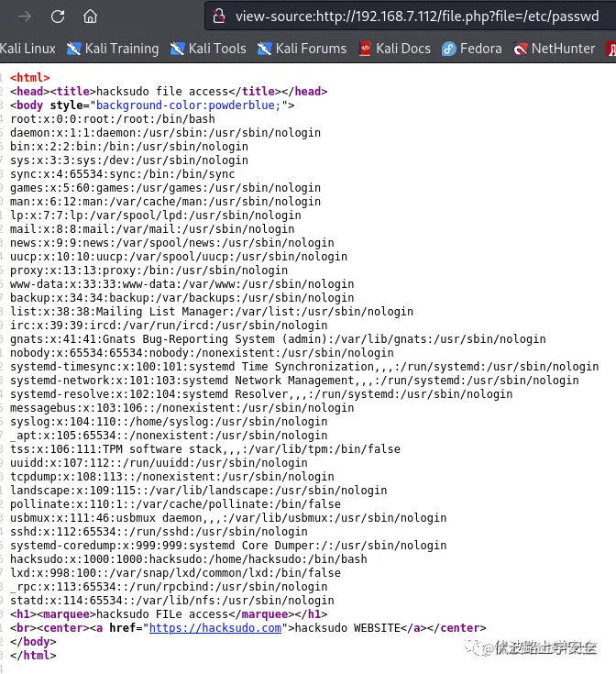Viewport: 616px width, 674px height.
Task: Click the mail:x:8:8 line
Action: click(152, 229)
